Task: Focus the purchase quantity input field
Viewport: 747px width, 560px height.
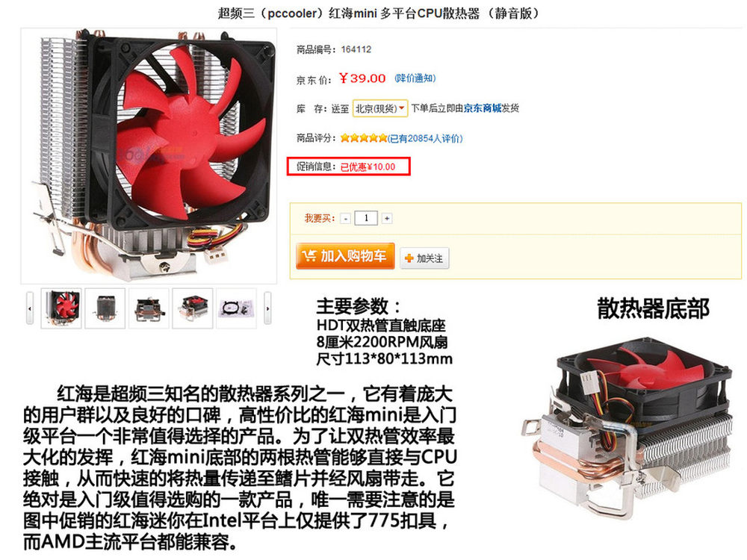Action: 366,218
